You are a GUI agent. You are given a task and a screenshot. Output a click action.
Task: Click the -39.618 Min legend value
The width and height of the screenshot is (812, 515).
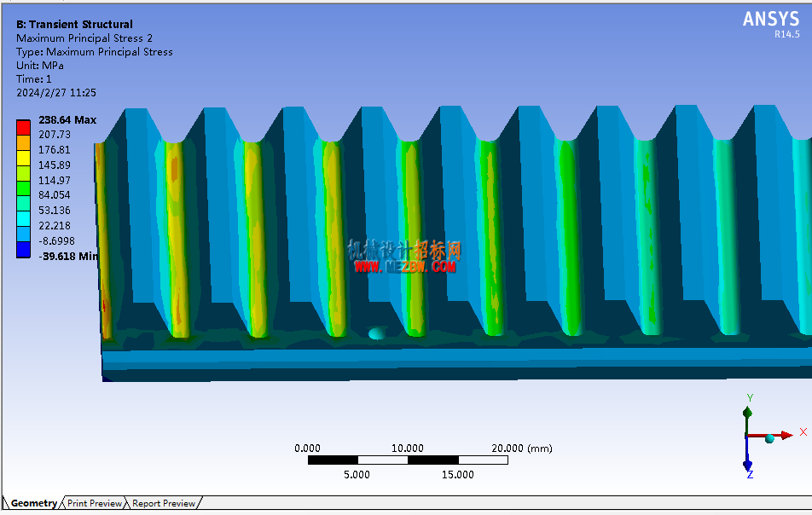(x=68, y=256)
